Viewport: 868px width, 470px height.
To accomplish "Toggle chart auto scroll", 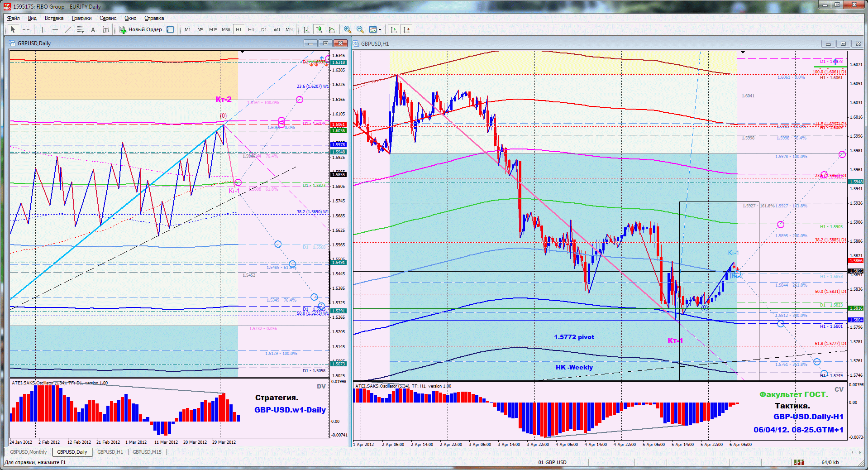I will click(394, 29).
